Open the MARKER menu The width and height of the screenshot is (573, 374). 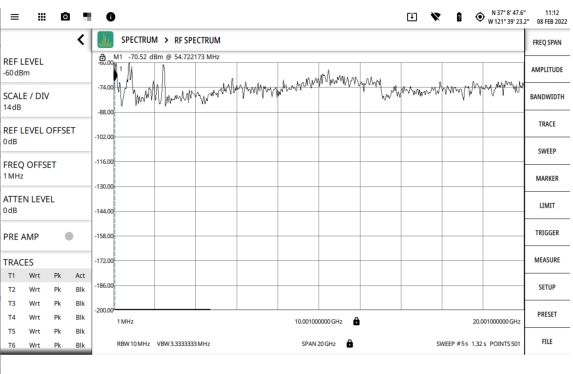[547, 178]
